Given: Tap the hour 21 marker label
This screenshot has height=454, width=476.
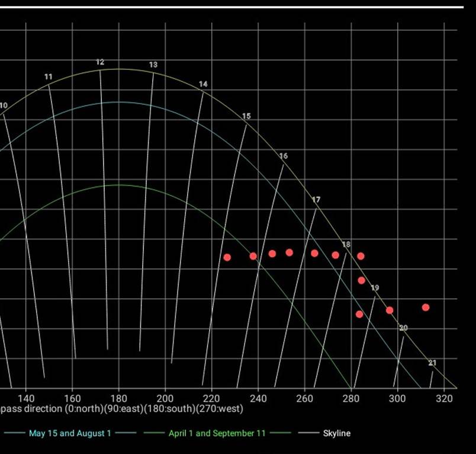Looking at the screenshot, I should coord(432,363).
